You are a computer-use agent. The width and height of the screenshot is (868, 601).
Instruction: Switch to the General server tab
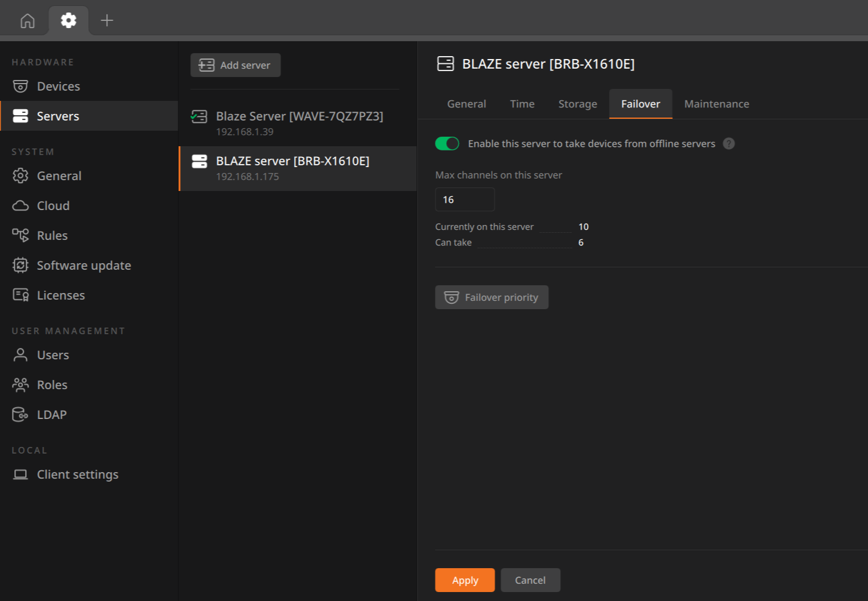tap(467, 104)
